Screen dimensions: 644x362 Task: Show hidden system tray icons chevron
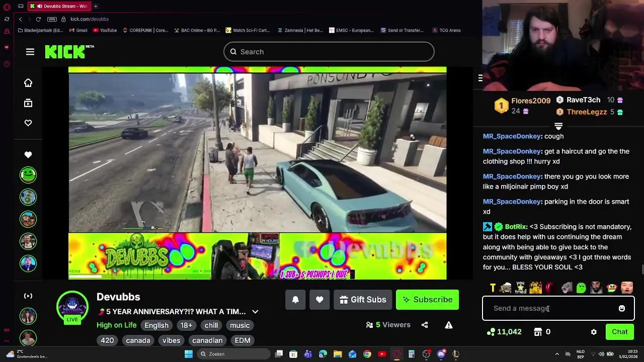click(x=557, y=354)
